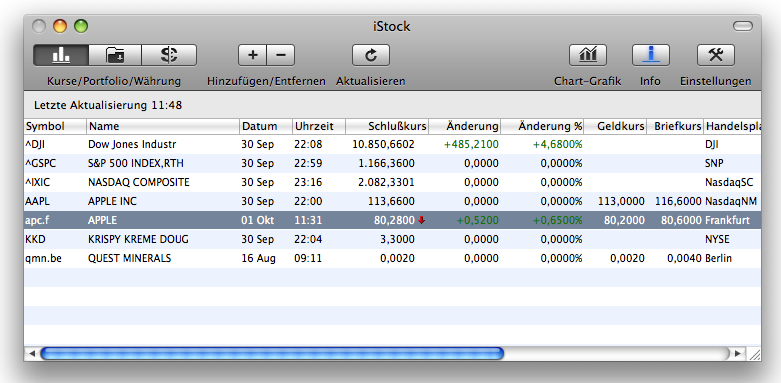The height and width of the screenshot is (383, 781).
Task: Click the Frankfurt trading venue cell
Action: (x=727, y=220)
